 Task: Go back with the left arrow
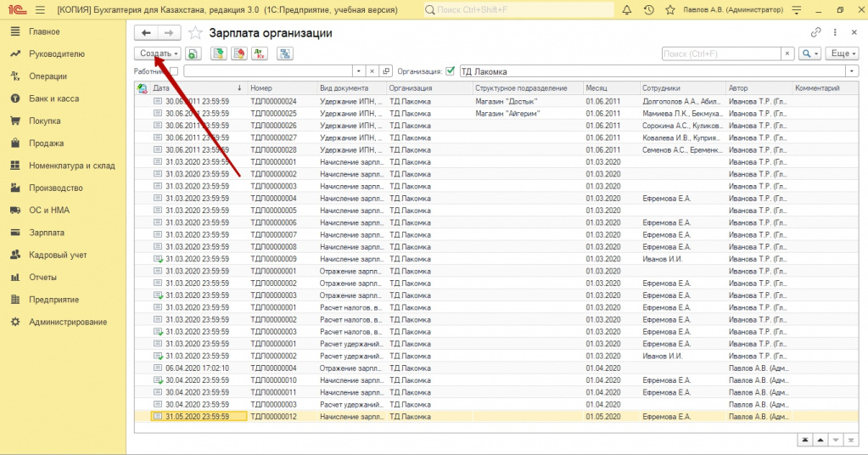[146, 33]
